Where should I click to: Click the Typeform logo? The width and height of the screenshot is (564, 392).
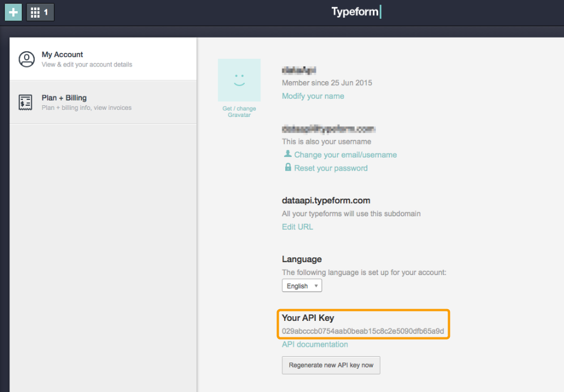[x=356, y=12]
